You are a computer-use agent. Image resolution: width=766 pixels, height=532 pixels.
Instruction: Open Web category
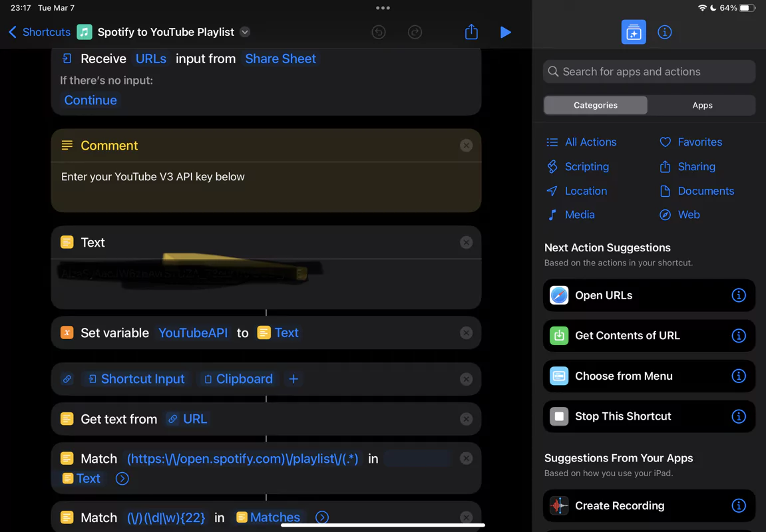[679, 215]
